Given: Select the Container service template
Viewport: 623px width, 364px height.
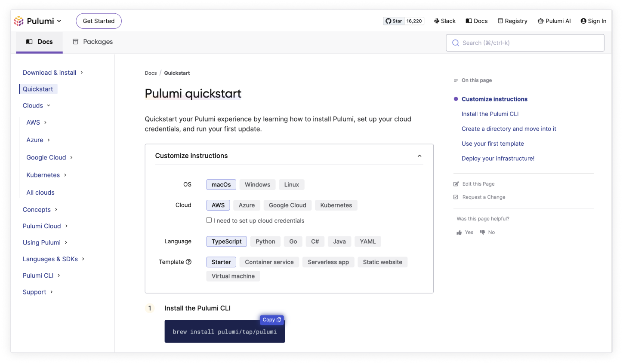Looking at the screenshot, I should click(269, 262).
